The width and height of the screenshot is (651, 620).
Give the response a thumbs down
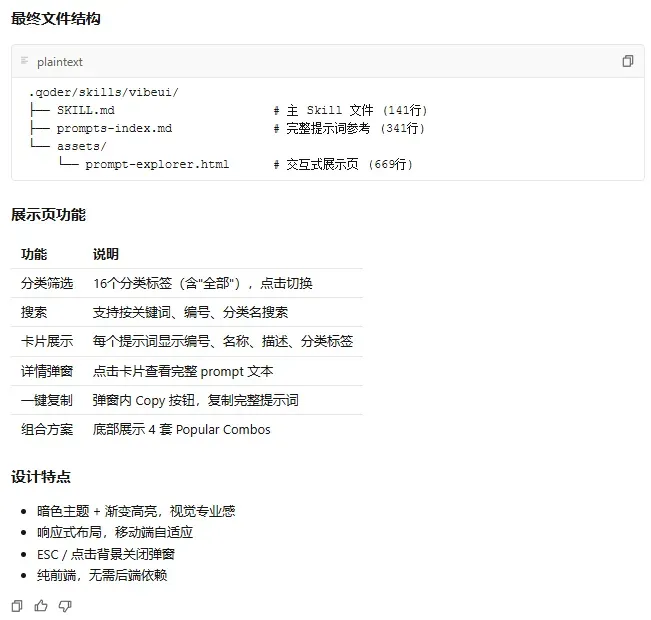(65, 606)
